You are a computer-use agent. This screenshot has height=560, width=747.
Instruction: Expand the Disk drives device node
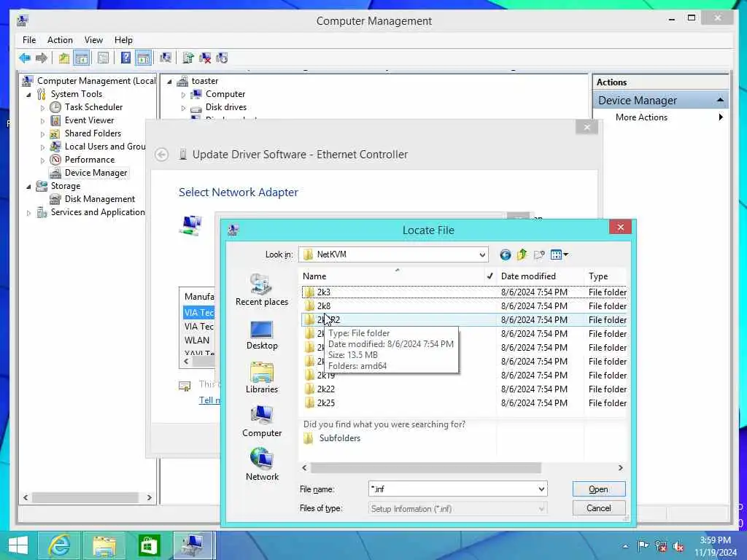[x=183, y=108]
